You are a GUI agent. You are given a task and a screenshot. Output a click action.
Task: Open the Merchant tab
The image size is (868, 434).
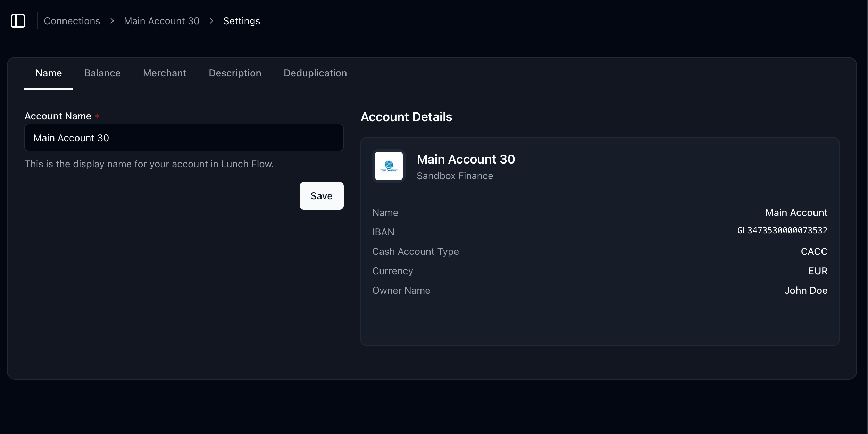tap(165, 73)
